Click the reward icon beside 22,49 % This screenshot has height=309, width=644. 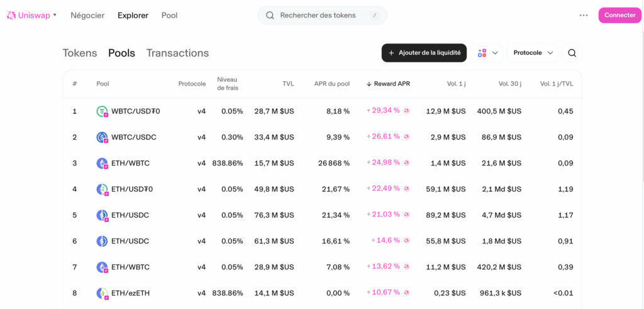tap(407, 189)
